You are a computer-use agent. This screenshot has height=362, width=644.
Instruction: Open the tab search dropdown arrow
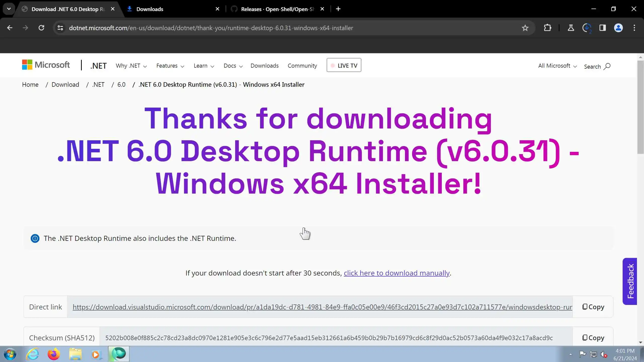click(x=9, y=9)
